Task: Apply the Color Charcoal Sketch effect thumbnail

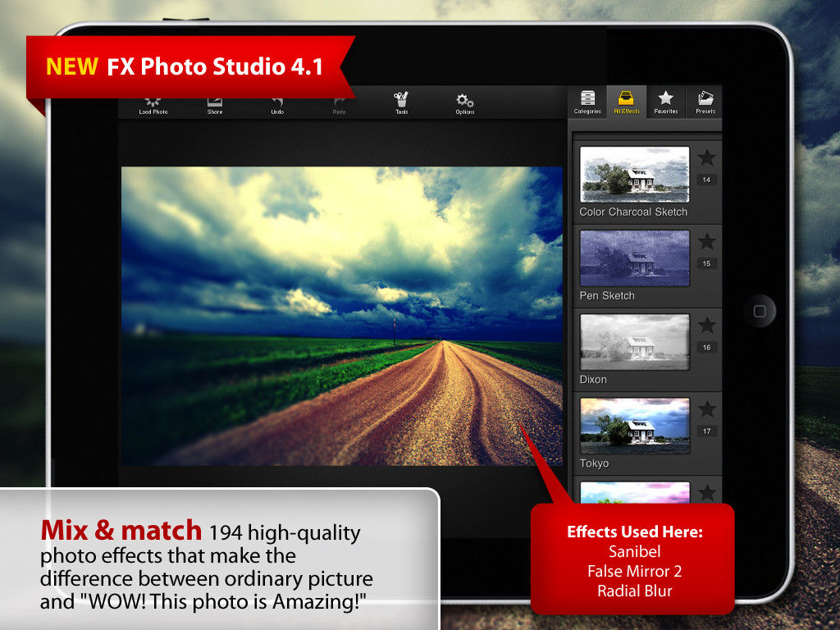Action: [634, 175]
